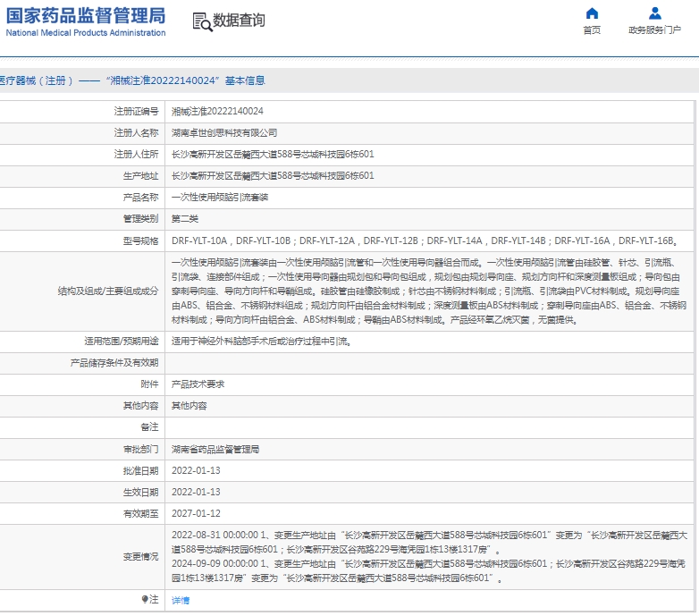
Task: Click registrant name 湖南卓世创思科技有限公司
Action: pyautogui.click(x=224, y=133)
